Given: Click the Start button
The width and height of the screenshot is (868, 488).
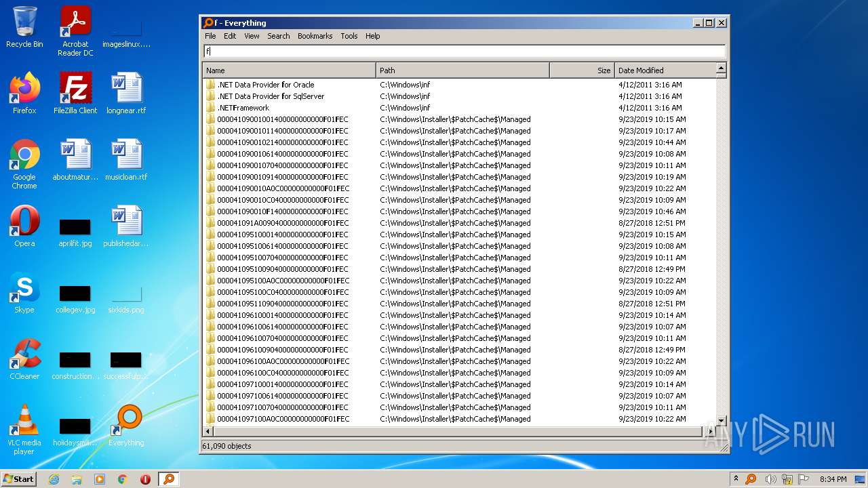Looking at the screenshot, I should (18, 479).
